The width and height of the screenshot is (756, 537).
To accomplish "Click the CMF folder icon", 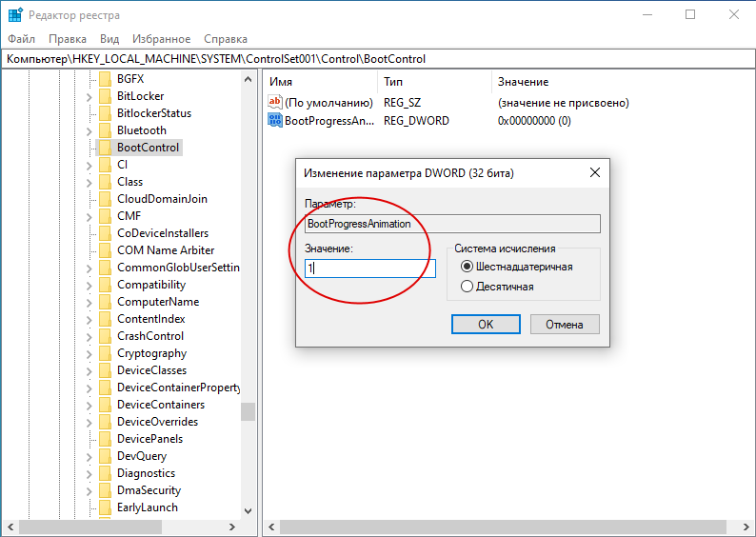I will 105,216.
